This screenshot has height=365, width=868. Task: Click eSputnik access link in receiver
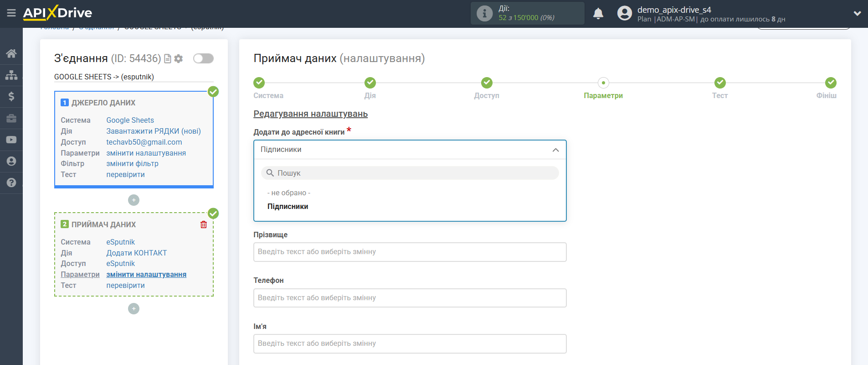[120, 263]
